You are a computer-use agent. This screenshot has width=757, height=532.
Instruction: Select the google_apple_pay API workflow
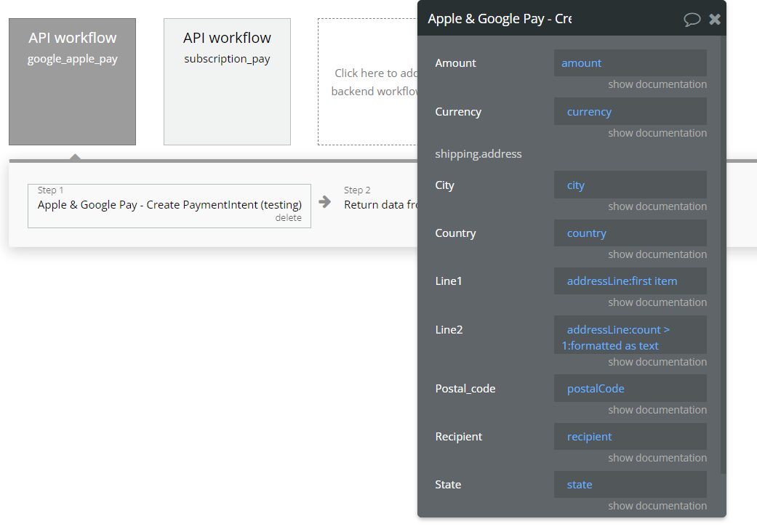[x=73, y=81]
